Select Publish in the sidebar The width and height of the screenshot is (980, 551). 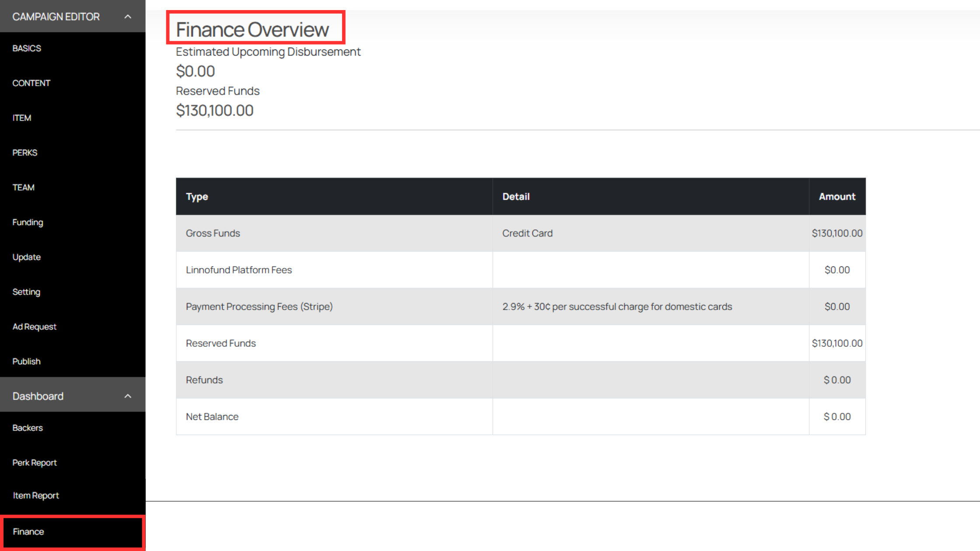(x=26, y=362)
